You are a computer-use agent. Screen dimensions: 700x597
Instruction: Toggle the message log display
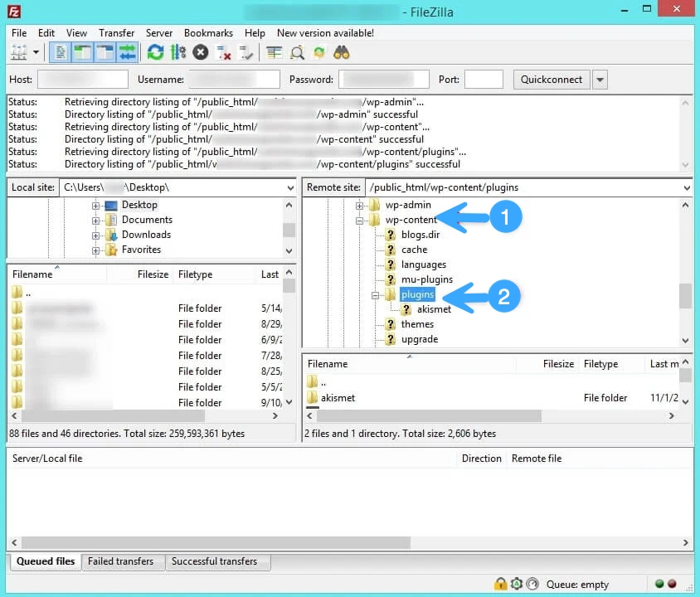59,52
